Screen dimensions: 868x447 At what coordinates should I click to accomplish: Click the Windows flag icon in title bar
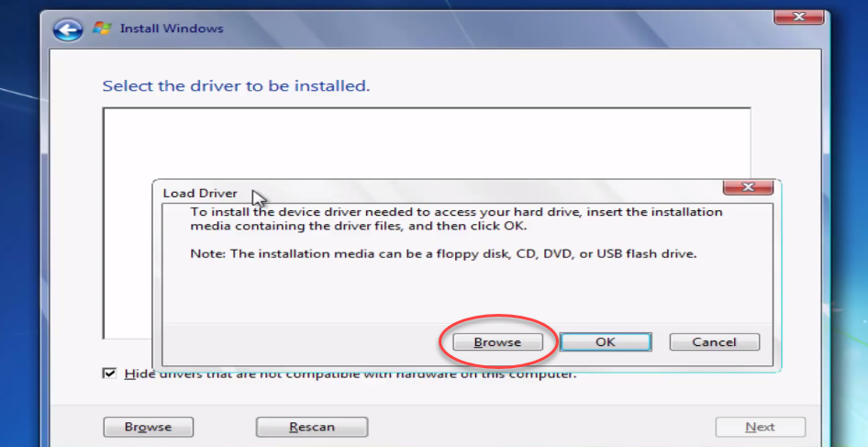pyautogui.click(x=102, y=28)
